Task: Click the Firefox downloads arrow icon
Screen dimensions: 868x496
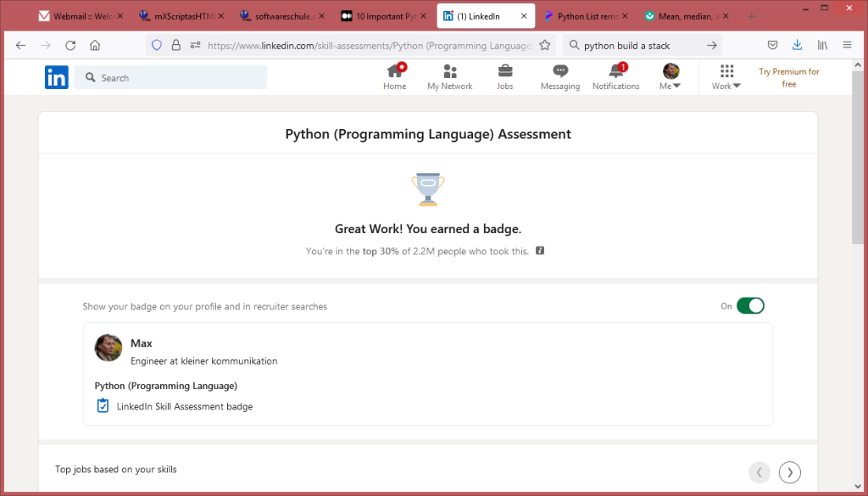Action: point(797,46)
